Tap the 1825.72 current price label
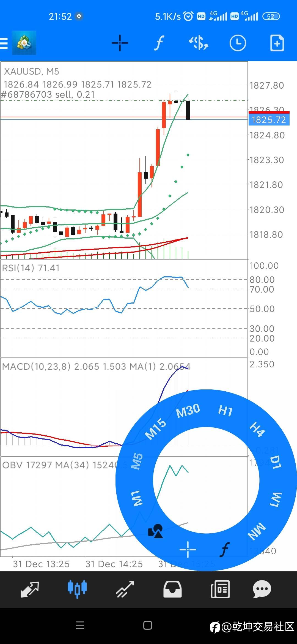This screenshot has width=297, height=644. pos(269,120)
